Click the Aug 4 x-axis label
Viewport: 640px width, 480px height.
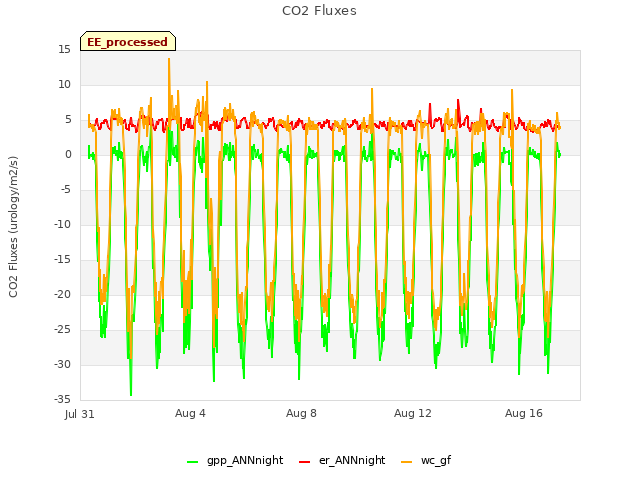pyautogui.click(x=190, y=413)
